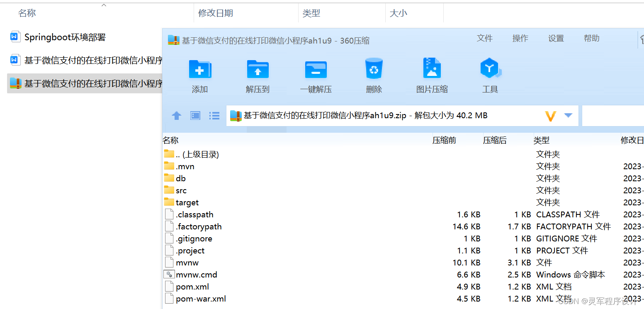
Task: Open the 设置 menu
Action: point(556,38)
